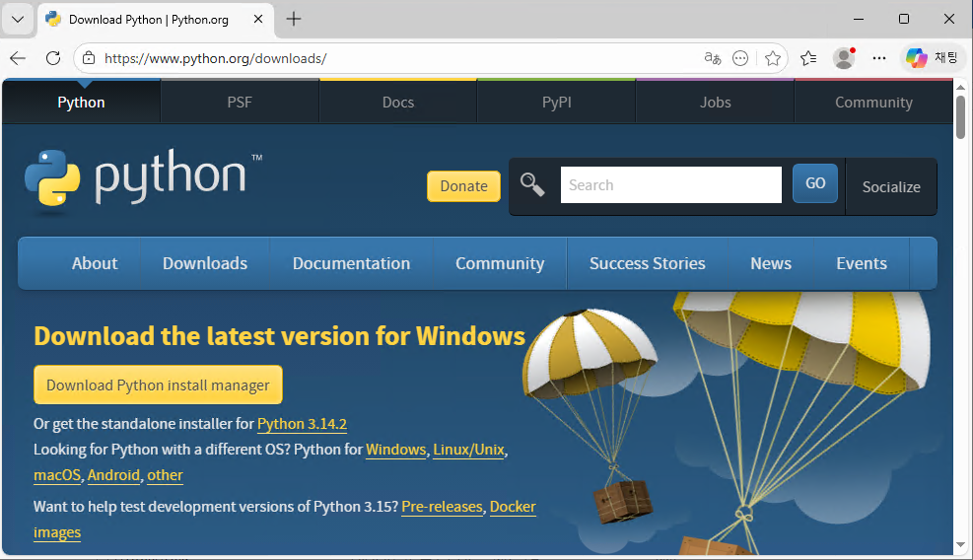Open browser settings and more ellipsis menu
This screenshot has height=560, width=973.
click(x=879, y=58)
